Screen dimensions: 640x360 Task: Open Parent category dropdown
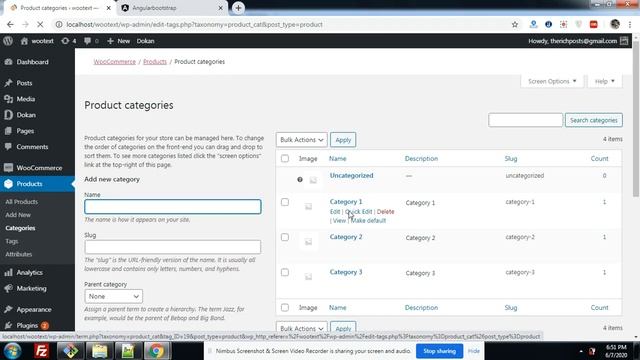113,296
